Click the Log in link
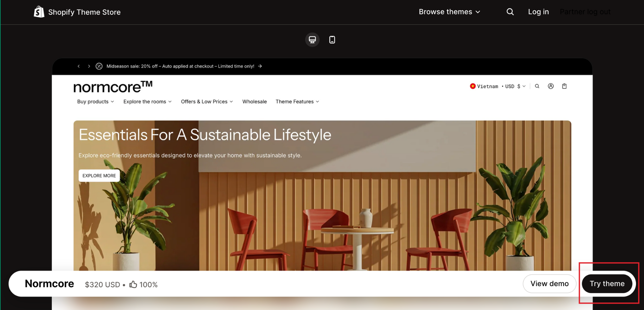 click(x=538, y=12)
